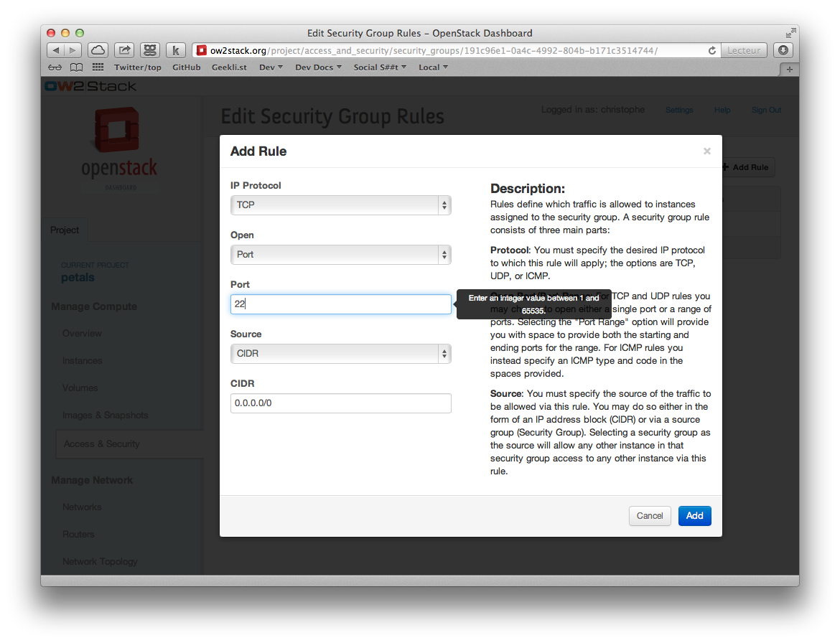Open GitHub bookmark
The image size is (840, 643).
point(187,67)
